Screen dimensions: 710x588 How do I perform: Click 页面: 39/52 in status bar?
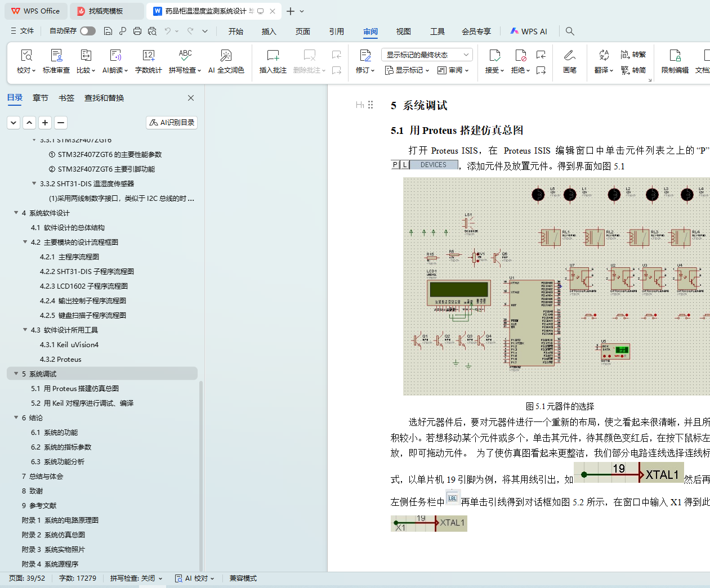pyautogui.click(x=27, y=578)
